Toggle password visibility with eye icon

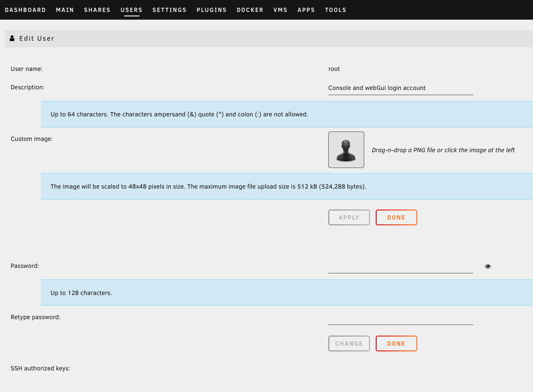pyautogui.click(x=487, y=266)
